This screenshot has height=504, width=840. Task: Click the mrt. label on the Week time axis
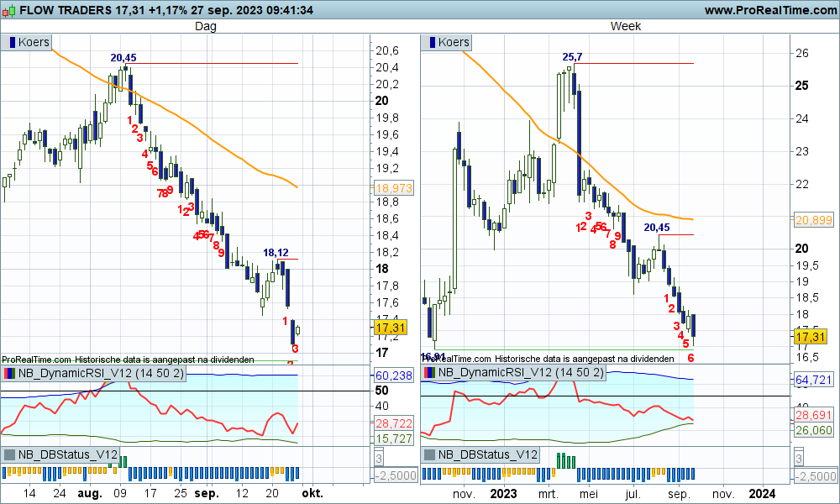point(549,493)
